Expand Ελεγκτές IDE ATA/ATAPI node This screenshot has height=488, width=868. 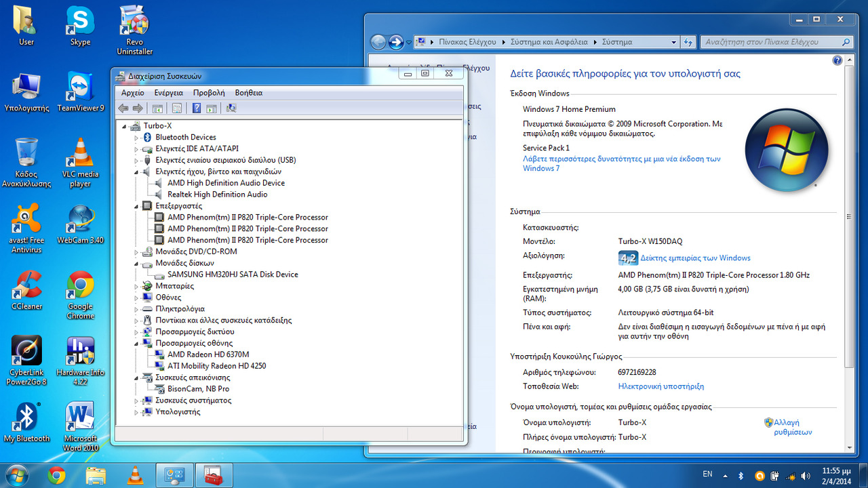[136, 149]
